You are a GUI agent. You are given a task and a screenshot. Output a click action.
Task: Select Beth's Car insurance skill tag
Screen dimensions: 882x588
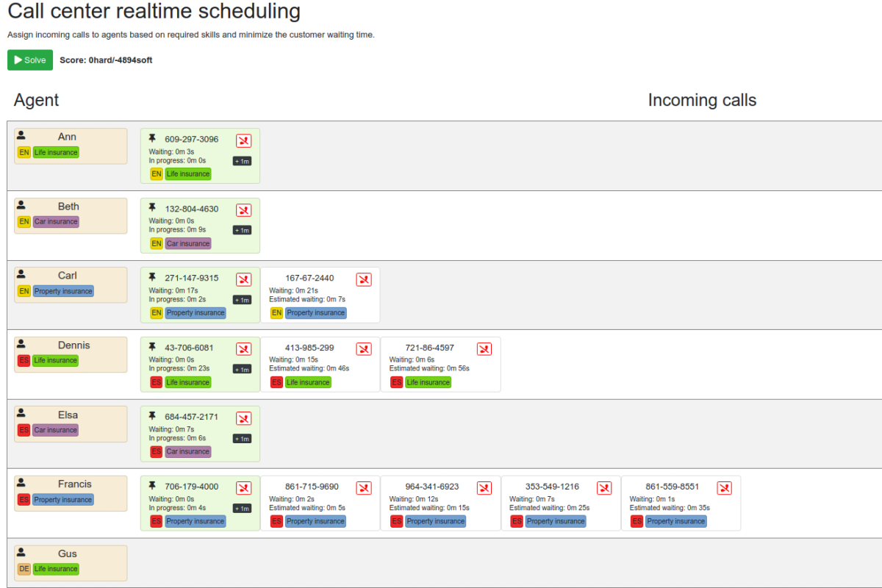click(56, 222)
